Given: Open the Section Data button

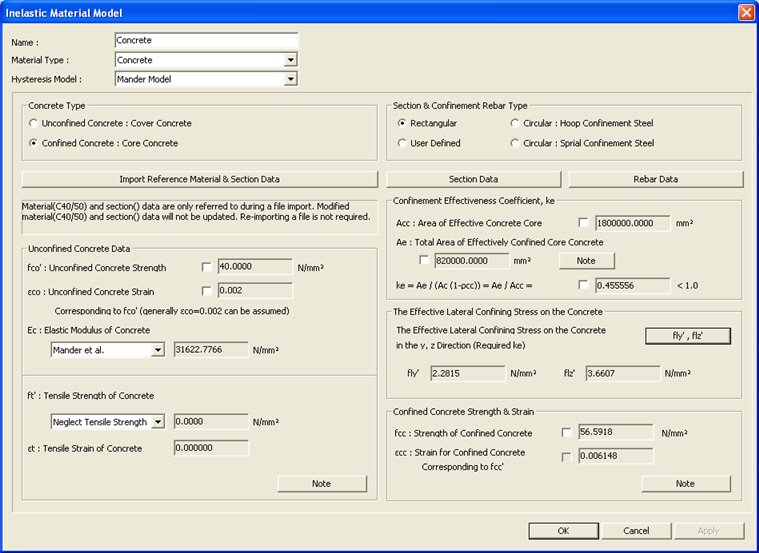Looking at the screenshot, I should pos(473,179).
